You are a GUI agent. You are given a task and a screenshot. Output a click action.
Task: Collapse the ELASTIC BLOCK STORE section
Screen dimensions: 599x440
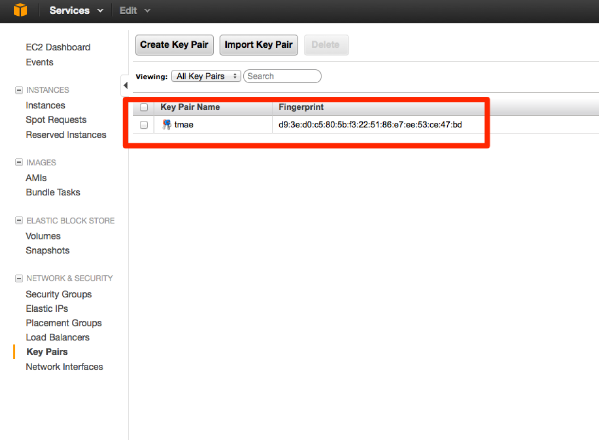point(19,220)
